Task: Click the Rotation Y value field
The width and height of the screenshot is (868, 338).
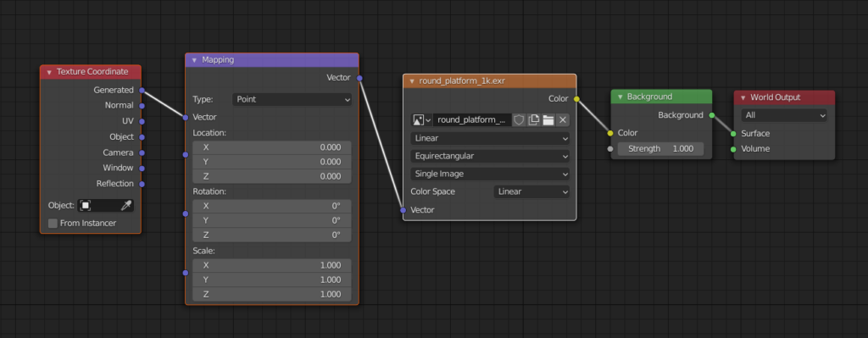Action: (x=272, y=220)
